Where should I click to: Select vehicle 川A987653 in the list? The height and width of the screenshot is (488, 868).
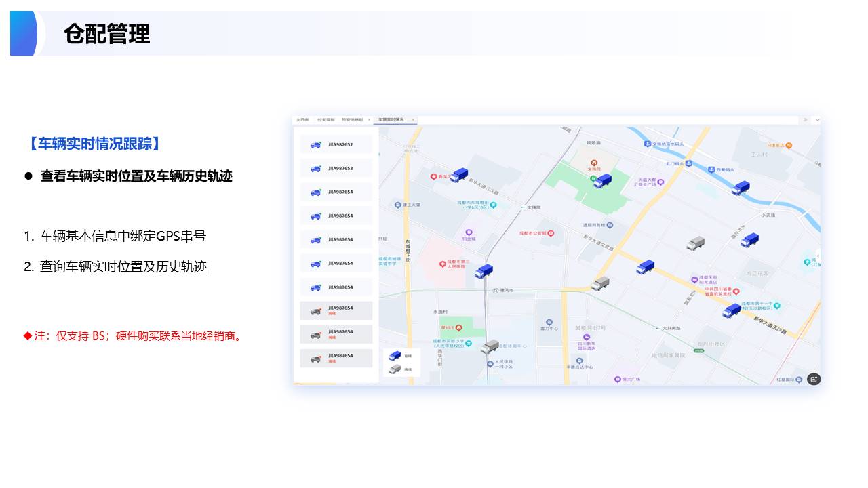tap(336, 168)
